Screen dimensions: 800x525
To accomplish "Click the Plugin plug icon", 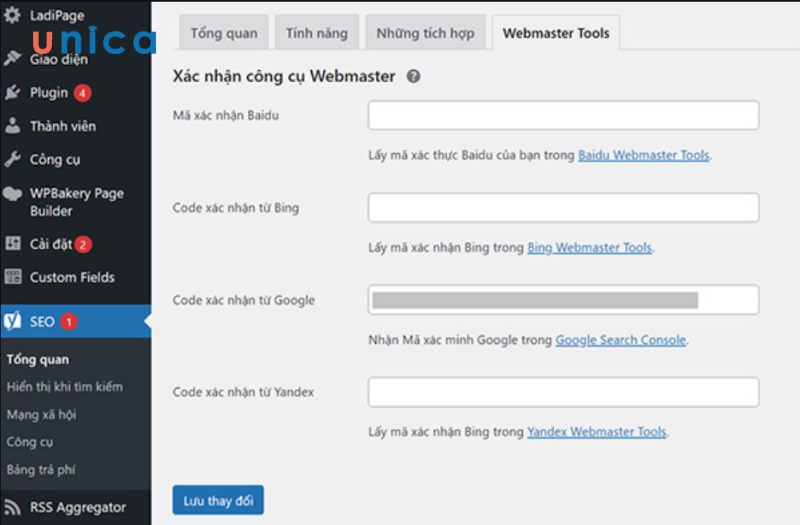I will click(12, 92).
